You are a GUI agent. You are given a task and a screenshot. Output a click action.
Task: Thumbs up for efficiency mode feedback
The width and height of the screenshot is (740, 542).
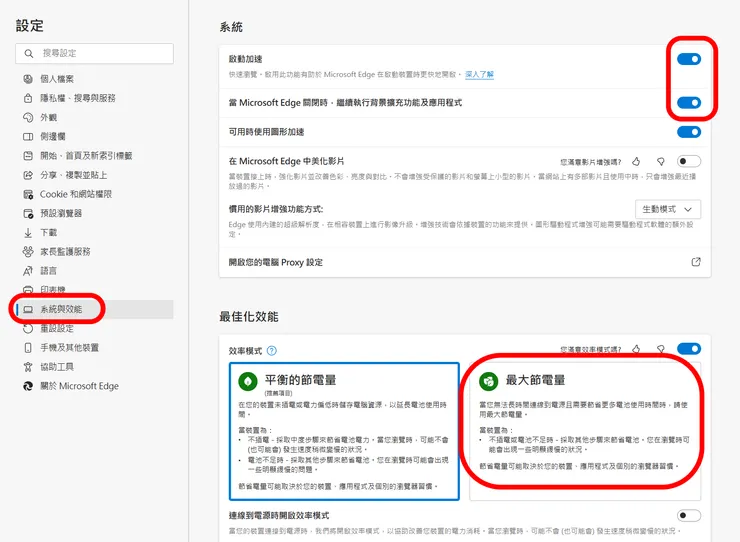[x=636, y=349]
